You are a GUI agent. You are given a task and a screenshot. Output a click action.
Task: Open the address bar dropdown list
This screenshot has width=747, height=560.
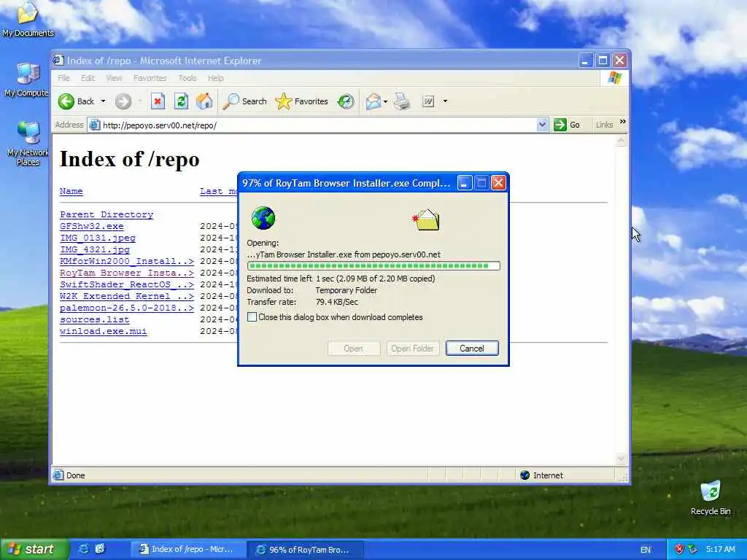point(542,125)
